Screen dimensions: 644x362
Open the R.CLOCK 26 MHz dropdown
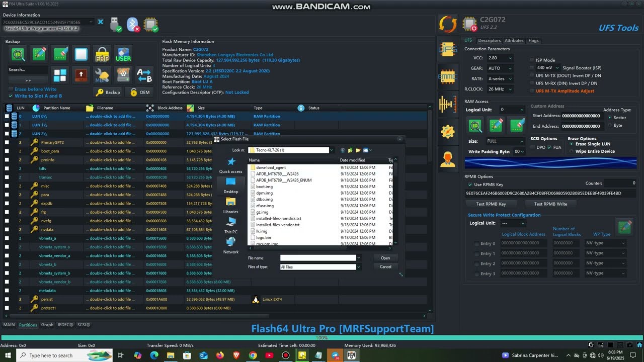point(500,89)
